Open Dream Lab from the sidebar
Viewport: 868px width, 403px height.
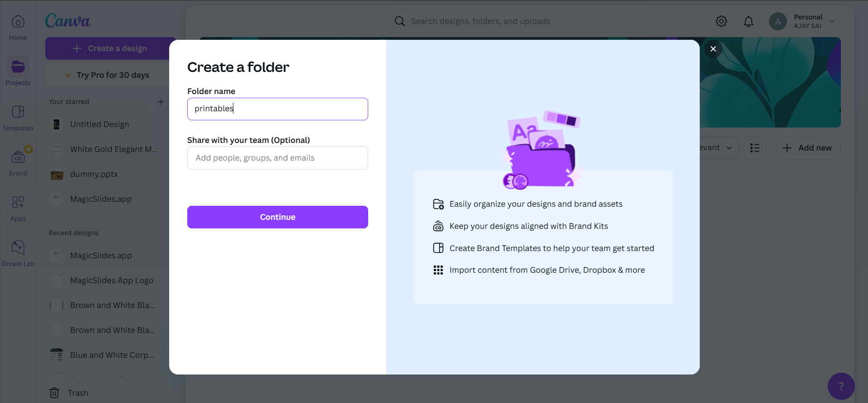(x=18, y=253)
